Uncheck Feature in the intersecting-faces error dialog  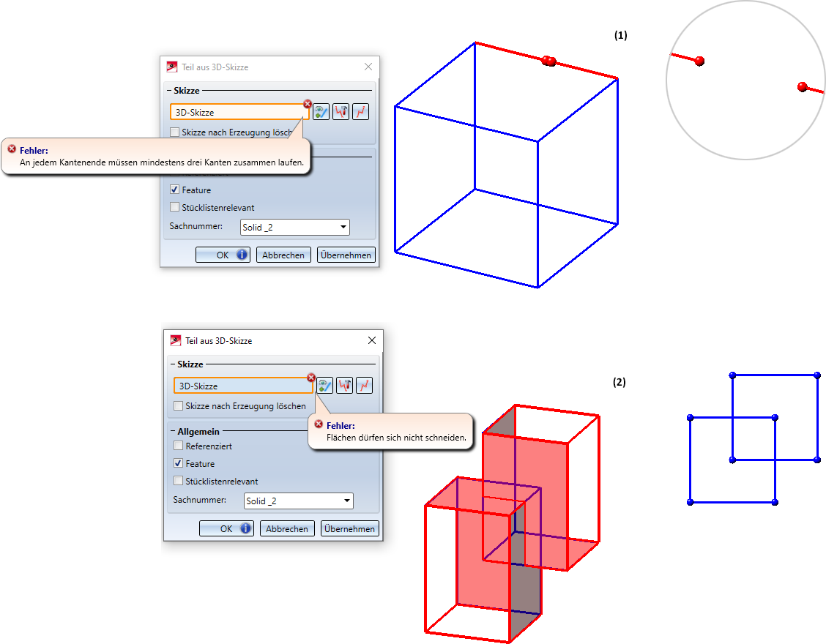(x=179, y=463)
